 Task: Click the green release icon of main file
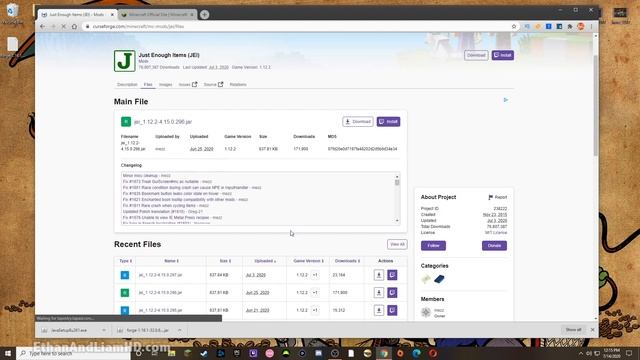126,122
